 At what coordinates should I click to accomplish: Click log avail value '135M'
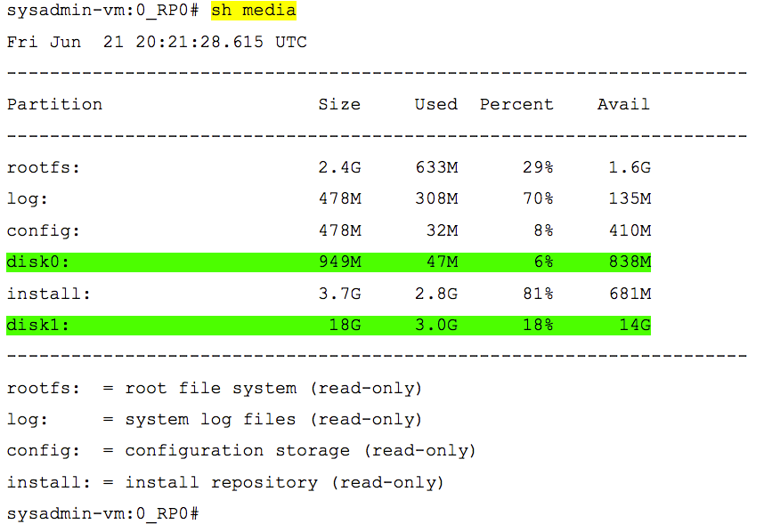[630, 198]
